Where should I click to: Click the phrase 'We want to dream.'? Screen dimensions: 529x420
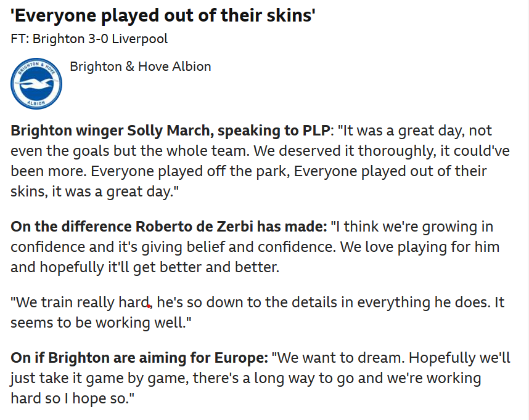pos(338,358)
